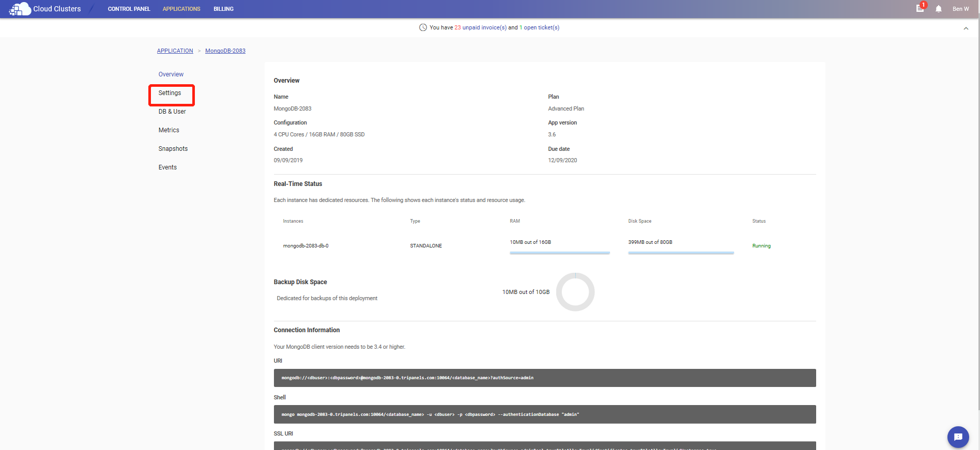Click the 10MB out of 10GB text

tap(526, 292)
